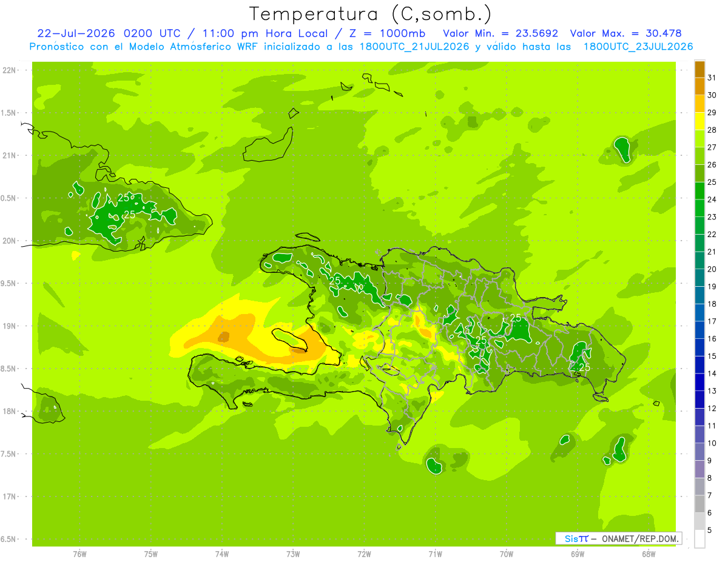Click the "73W" longitude label
Viewport: 728px width, 562px height.
coord(293,554)
